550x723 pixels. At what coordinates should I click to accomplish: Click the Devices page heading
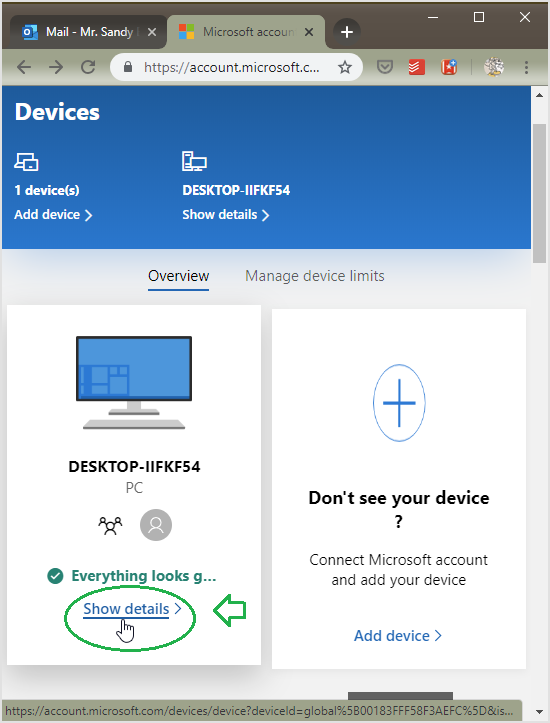[x=57, y=112]
